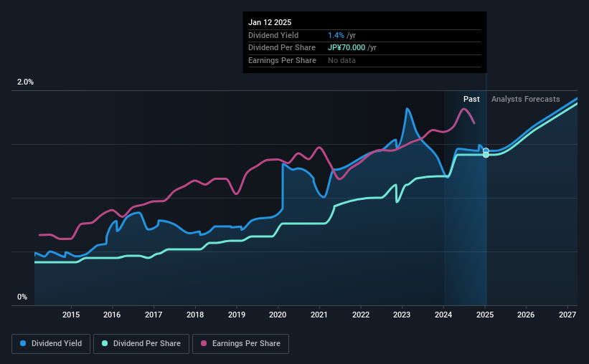Click the 2023 x-axis label
This screenshot has height=364, width=589.
[402, 315]
